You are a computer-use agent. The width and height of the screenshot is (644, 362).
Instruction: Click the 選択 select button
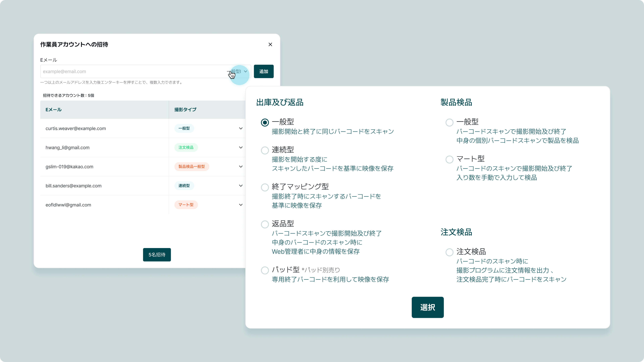click(x=427, y=307)
